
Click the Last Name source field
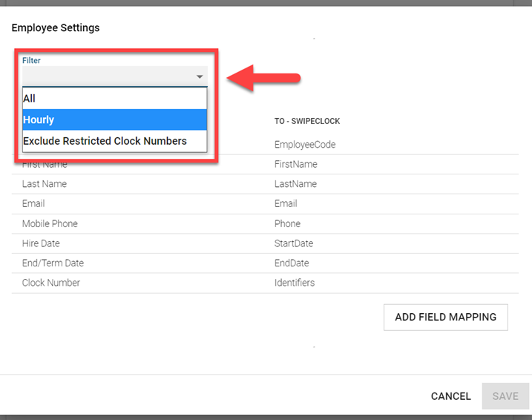(x=45, y=184)
